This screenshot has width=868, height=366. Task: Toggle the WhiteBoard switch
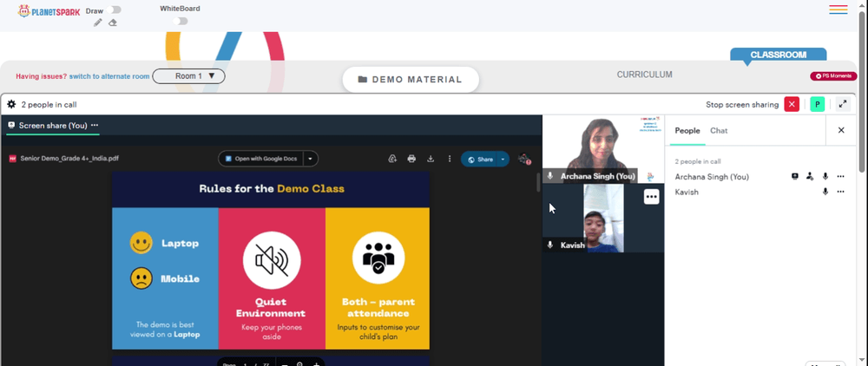[x=180, y=21]
